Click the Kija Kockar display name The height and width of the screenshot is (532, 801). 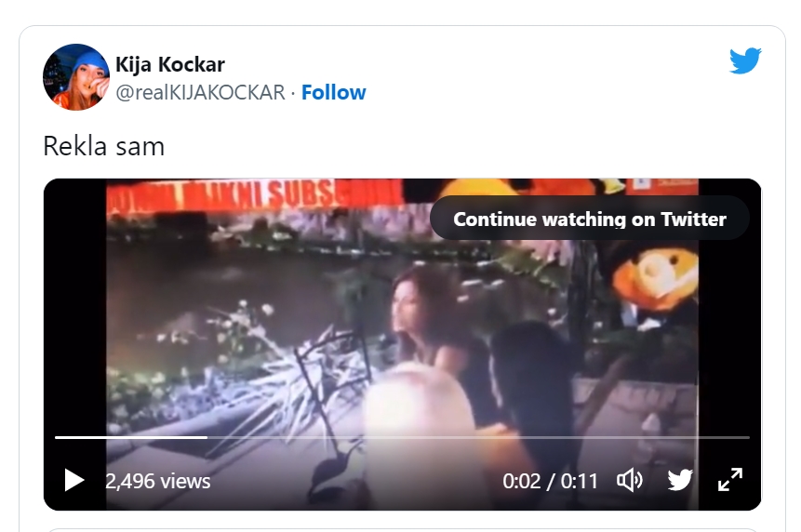coord(170,64)
